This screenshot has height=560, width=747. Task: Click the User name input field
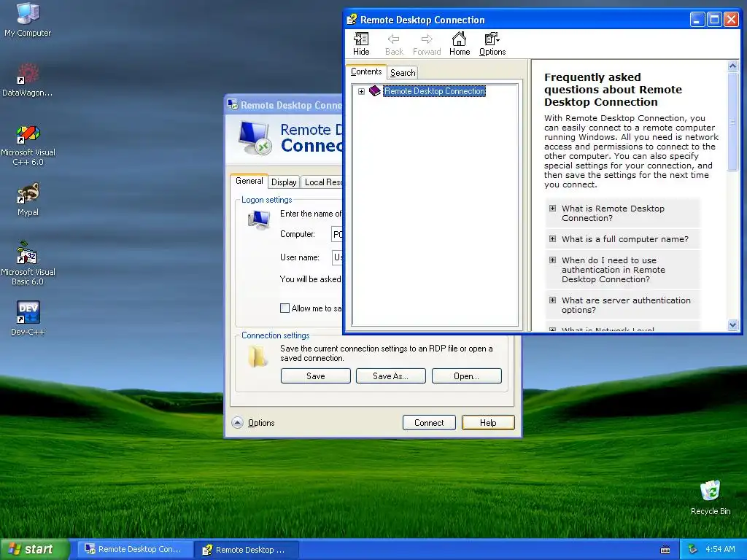click(337, 257)
